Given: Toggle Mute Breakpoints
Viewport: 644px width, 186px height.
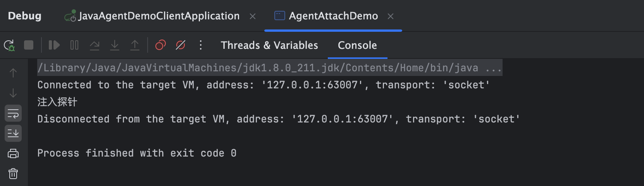Looking at the screenshot, I should tap(181, 45).
